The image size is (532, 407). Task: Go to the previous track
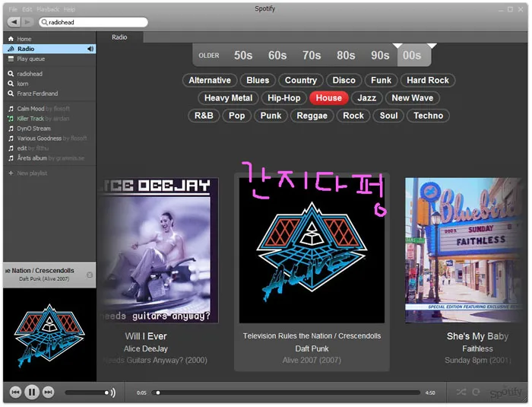tap(15, 393)
